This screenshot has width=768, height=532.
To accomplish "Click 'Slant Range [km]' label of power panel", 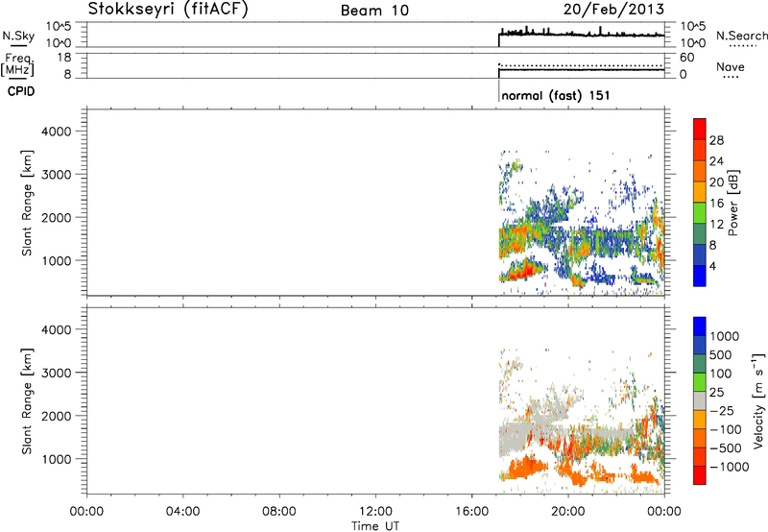I will click(27, 203).
